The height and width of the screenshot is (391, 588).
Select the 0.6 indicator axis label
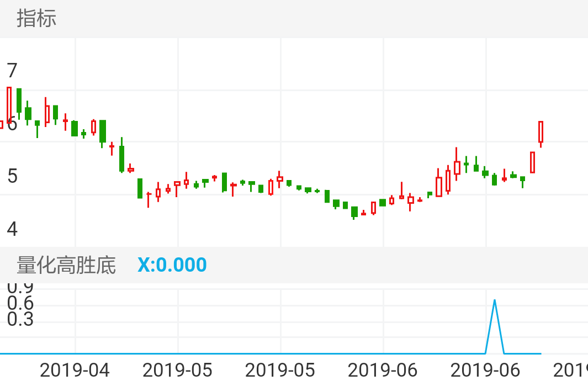20,303
